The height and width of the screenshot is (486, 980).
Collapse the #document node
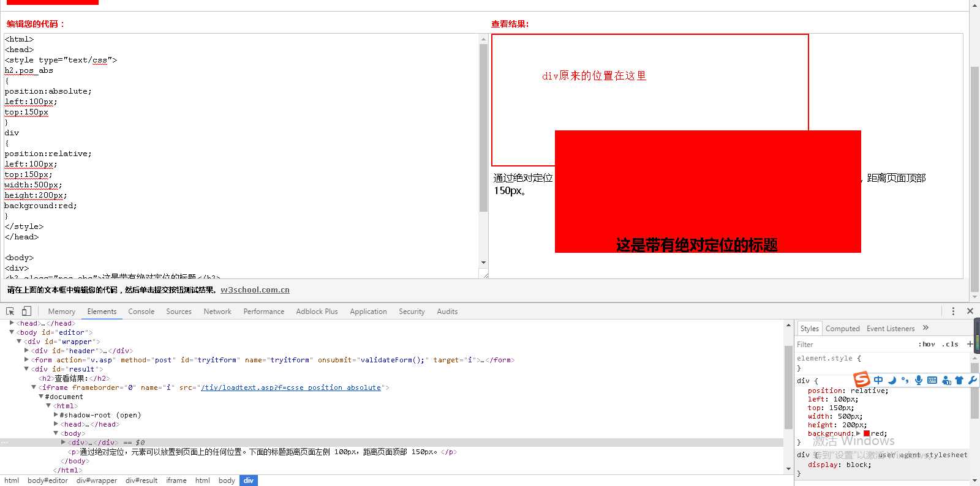41,397
